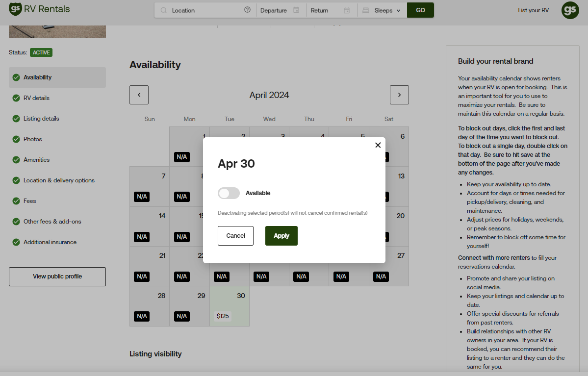Click Cancel in the dialog
The image size is (588, 376).
tap(235, 236)
